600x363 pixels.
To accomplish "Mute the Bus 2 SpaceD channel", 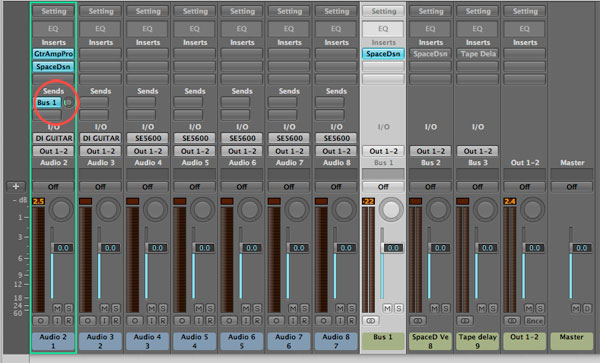I will pyautogui.click(x=434, y=308).
